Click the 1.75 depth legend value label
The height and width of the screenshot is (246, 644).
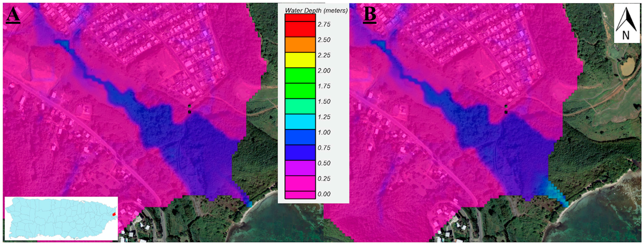pos(324,86)
